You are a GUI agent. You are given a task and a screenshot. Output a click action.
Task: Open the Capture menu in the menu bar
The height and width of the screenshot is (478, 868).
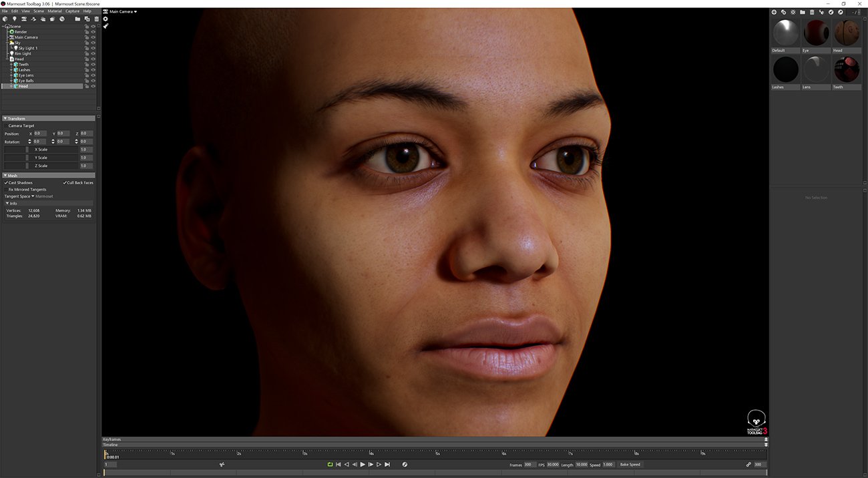72,11
